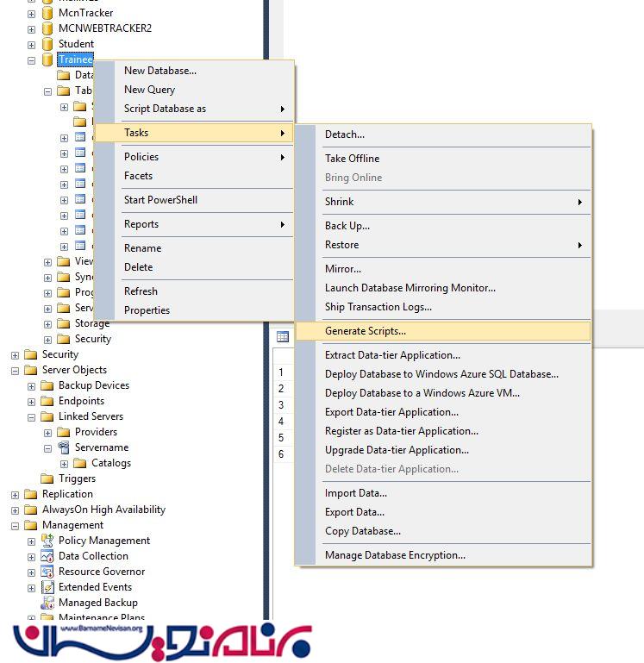
Task: Select Start PowerShell menu item
Action: [194, 200]
